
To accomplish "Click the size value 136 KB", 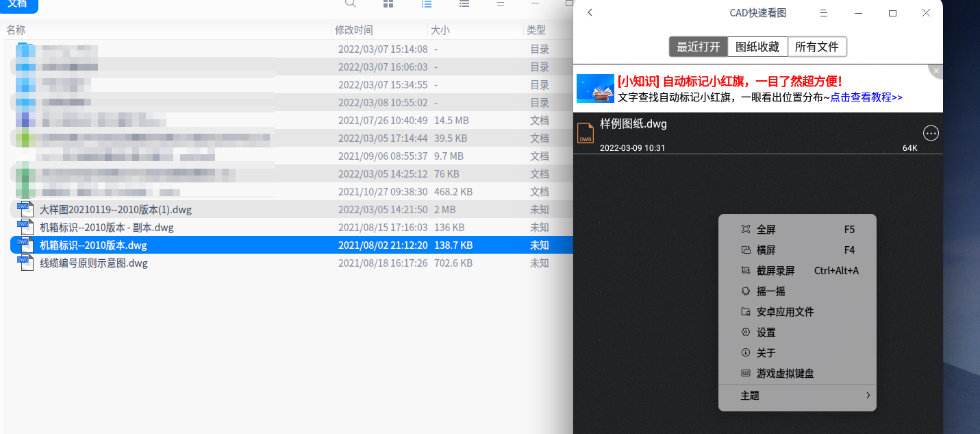I will tap(449, 227).
